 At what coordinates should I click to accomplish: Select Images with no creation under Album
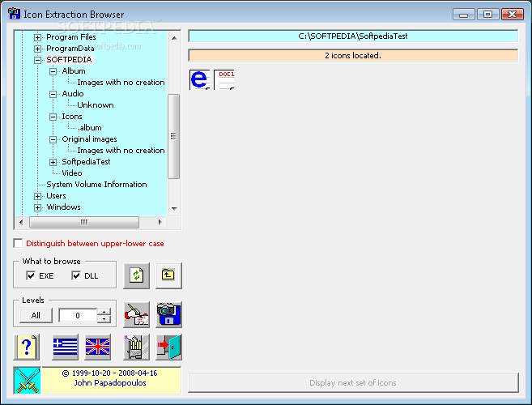(x=121, y=82)
